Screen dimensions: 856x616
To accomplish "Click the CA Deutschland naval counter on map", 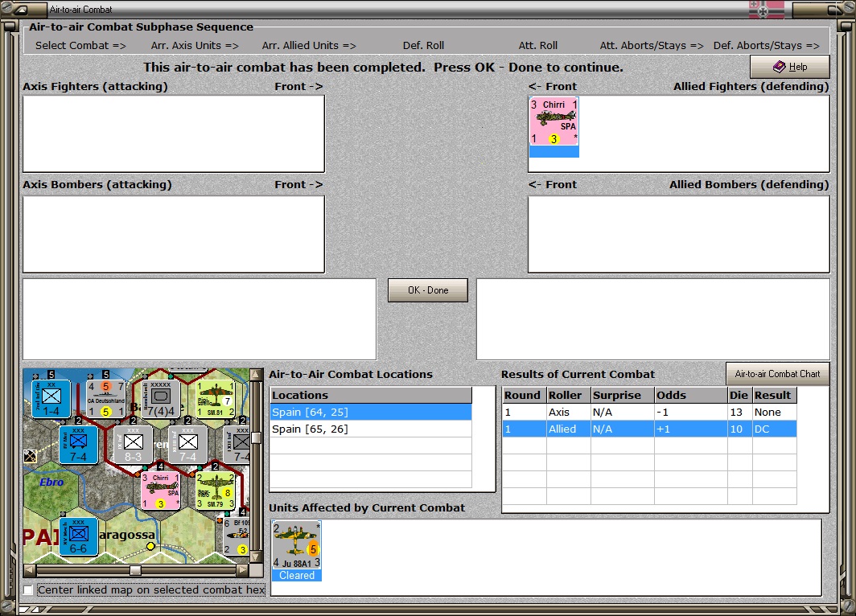I will point(106,399).
